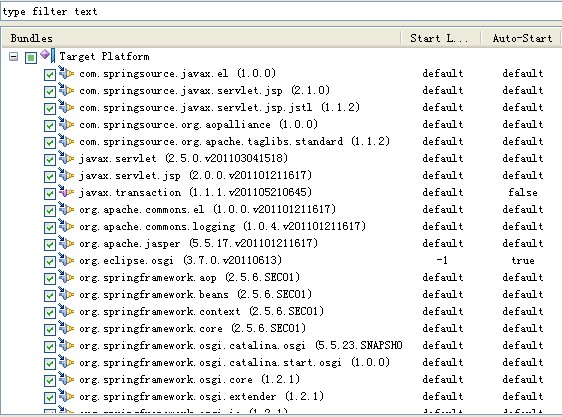Click the Target Platform diamond icon

(x=45, y=54)
